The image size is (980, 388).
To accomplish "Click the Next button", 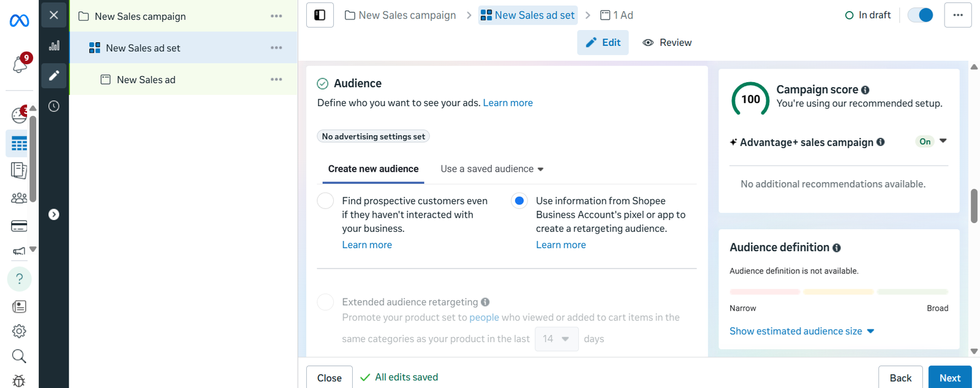I will click(x=949, y=378).
